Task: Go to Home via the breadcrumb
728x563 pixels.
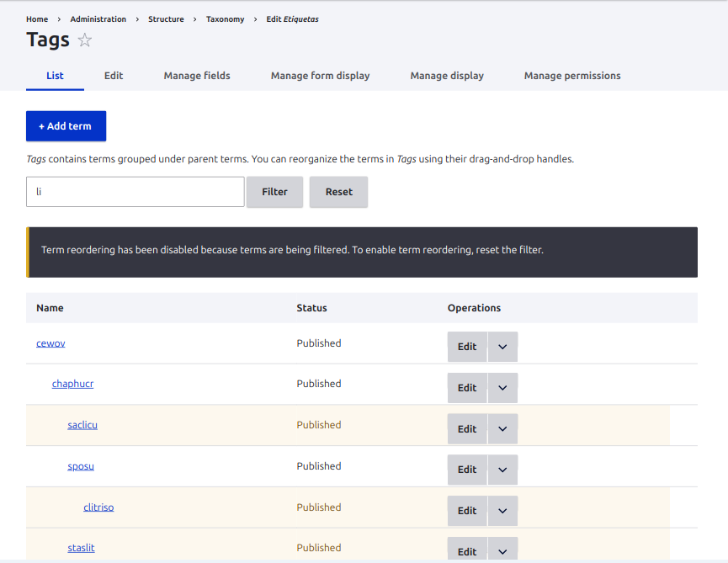Action: pyautogui.click(x=37, y=19)
